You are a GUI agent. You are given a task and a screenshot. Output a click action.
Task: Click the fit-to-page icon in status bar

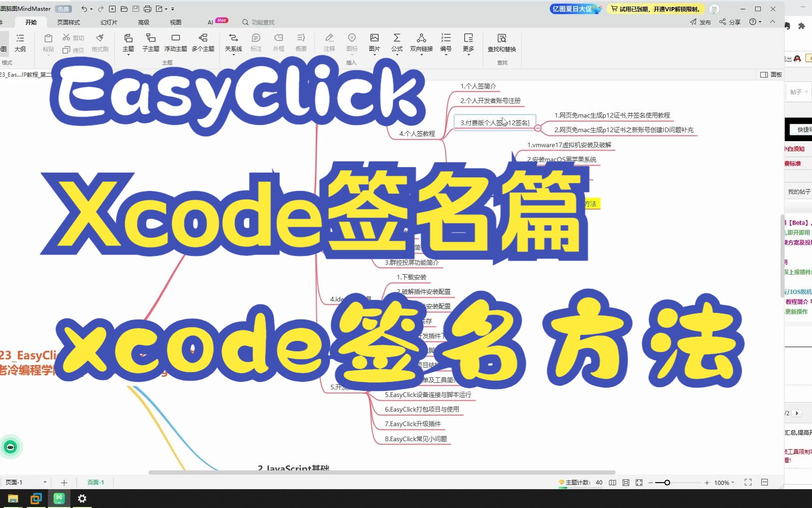point(626,483)
